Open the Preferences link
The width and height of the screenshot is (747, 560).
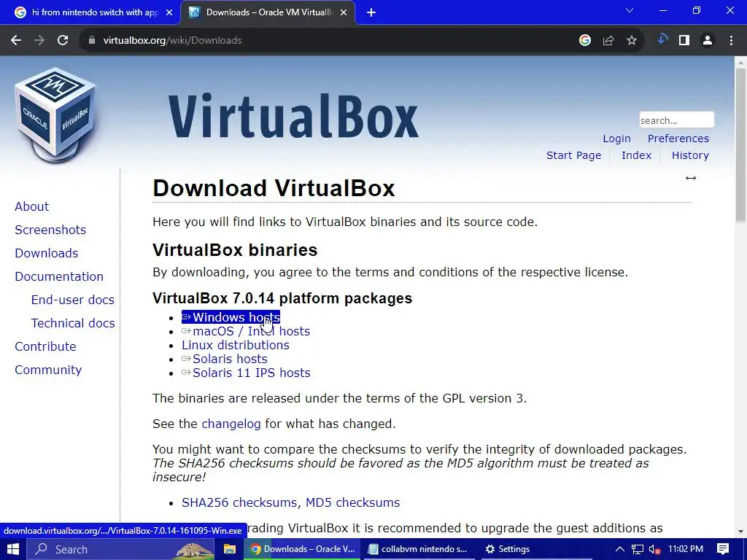tap(678, 139)
